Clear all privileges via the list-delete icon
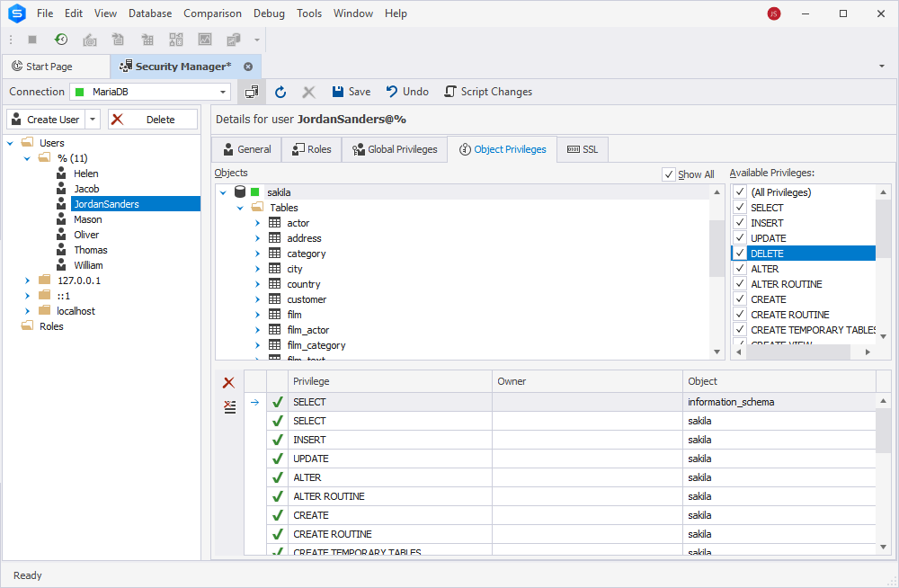 pyautogui.click(x=229, y=407)
